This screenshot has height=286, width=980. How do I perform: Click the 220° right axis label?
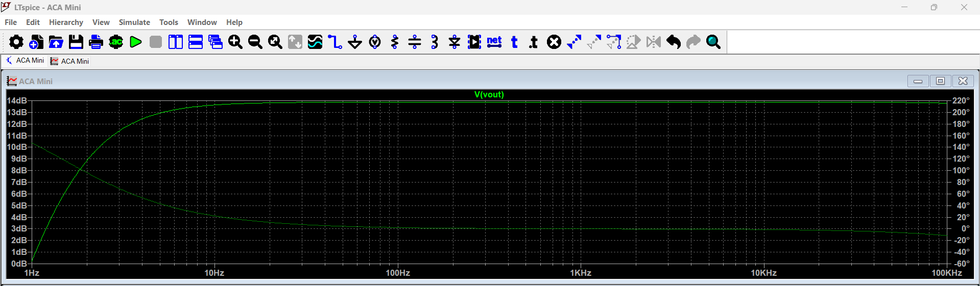click(961, 100)
